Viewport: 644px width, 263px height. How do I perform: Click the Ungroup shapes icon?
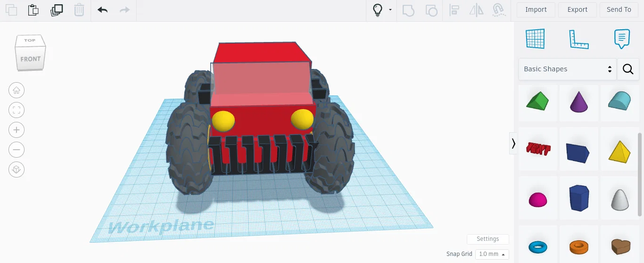pos(431,10)
